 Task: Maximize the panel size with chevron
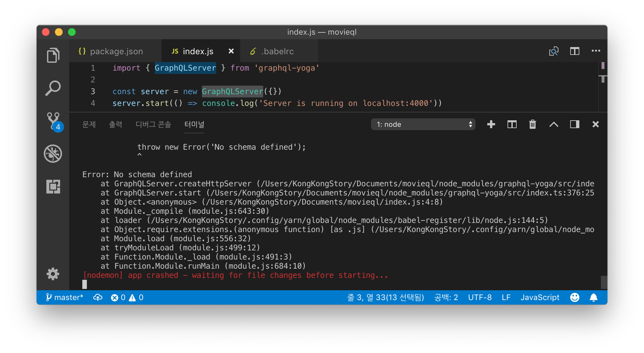pyautogui.click(x=554, y=124)
